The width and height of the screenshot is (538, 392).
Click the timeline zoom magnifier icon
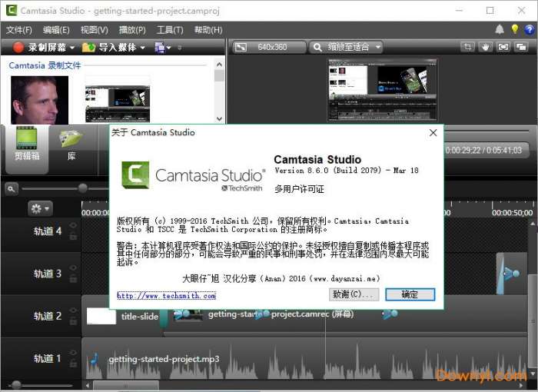point(12,188)
